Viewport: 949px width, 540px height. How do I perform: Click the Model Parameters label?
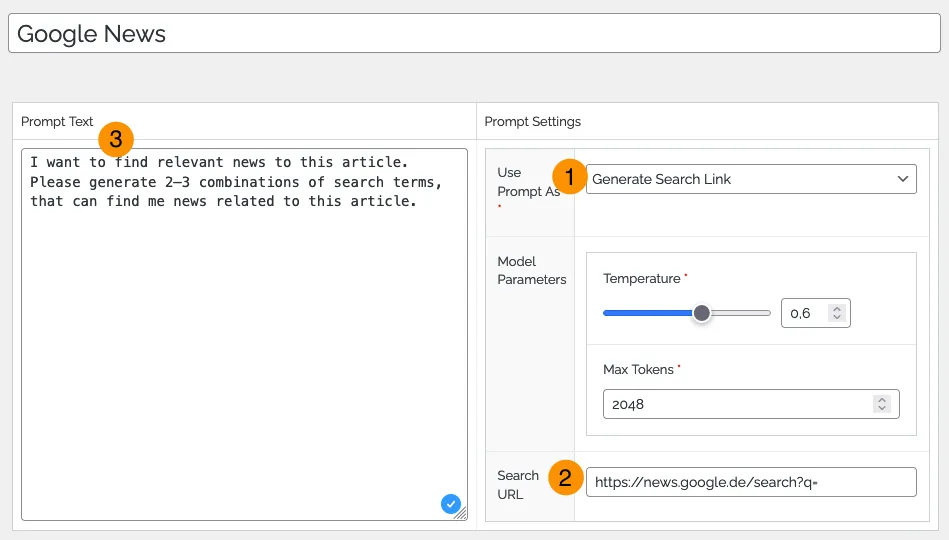point(531,271)
